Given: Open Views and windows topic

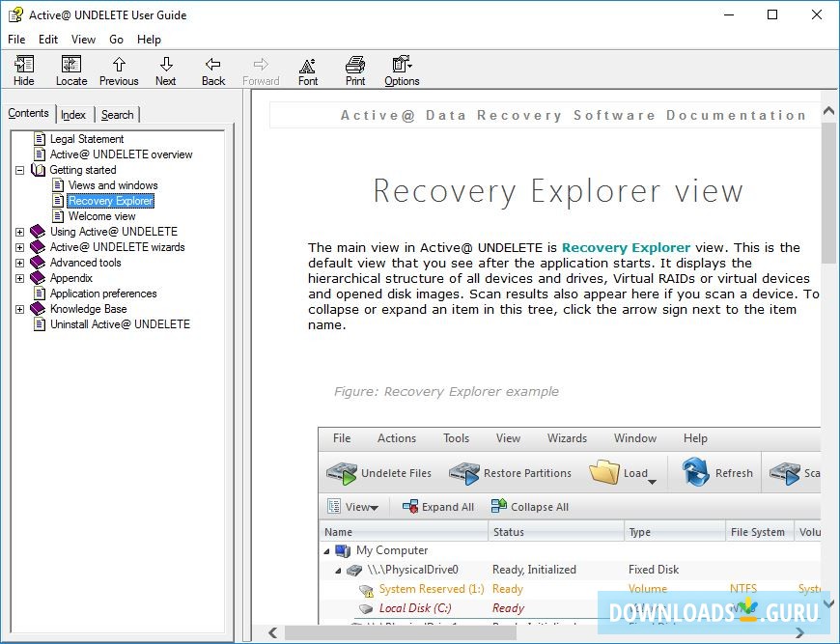Looking at the screenshot, I should [113, 185].
